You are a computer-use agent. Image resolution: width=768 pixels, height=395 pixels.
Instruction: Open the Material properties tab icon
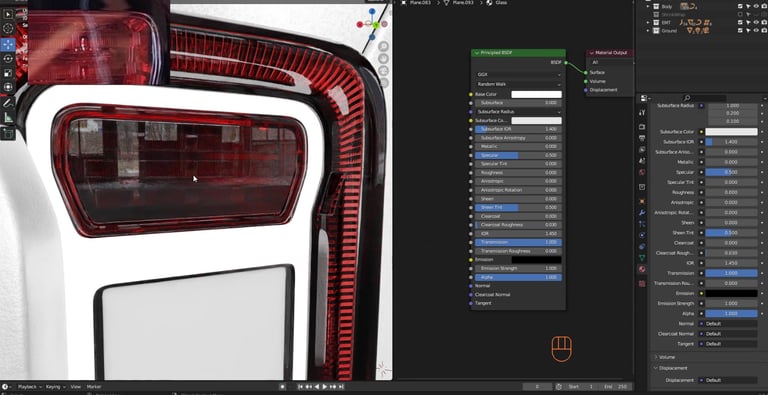[x=642, y=269]
